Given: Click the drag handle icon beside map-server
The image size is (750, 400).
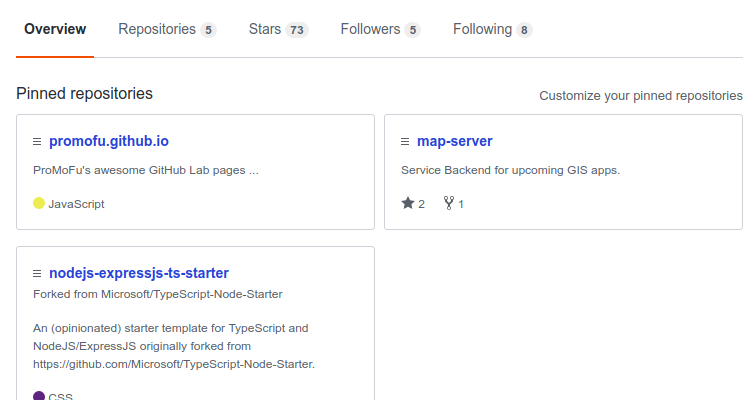Looking at the screenshot, I should (x=405, y=142).
